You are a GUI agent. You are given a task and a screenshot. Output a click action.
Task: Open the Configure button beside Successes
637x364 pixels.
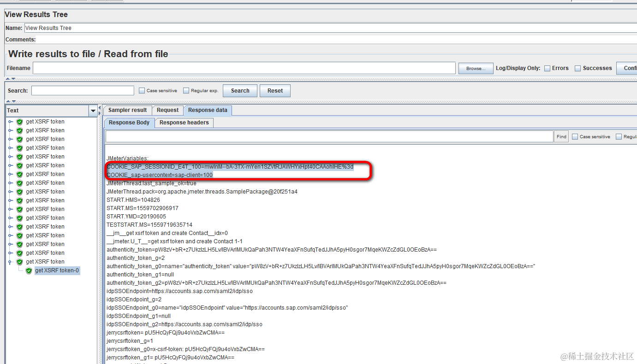627,68
